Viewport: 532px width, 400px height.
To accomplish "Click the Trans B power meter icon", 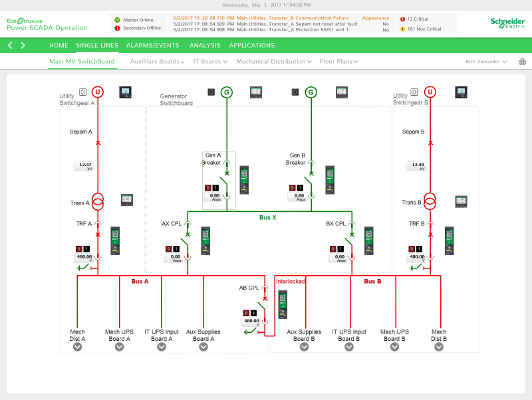I will 460,200.
